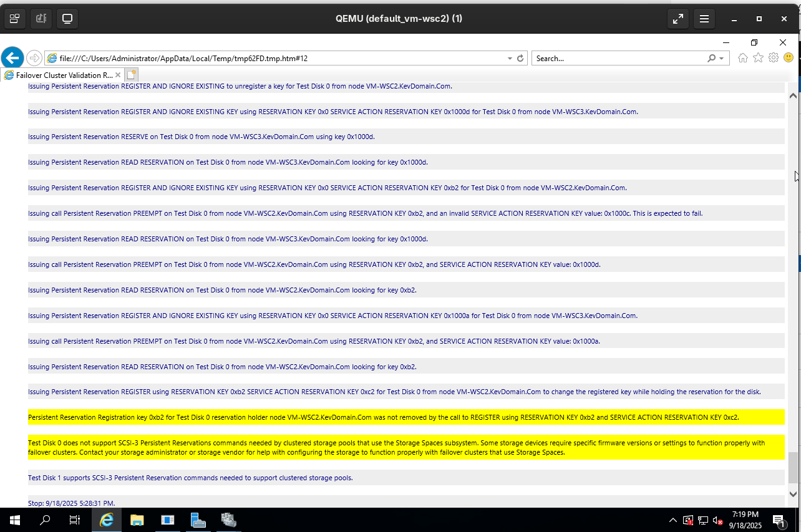Switch to Internet Explorer on the taskbar
Screen dimensions: 801x532
(107, 520)
